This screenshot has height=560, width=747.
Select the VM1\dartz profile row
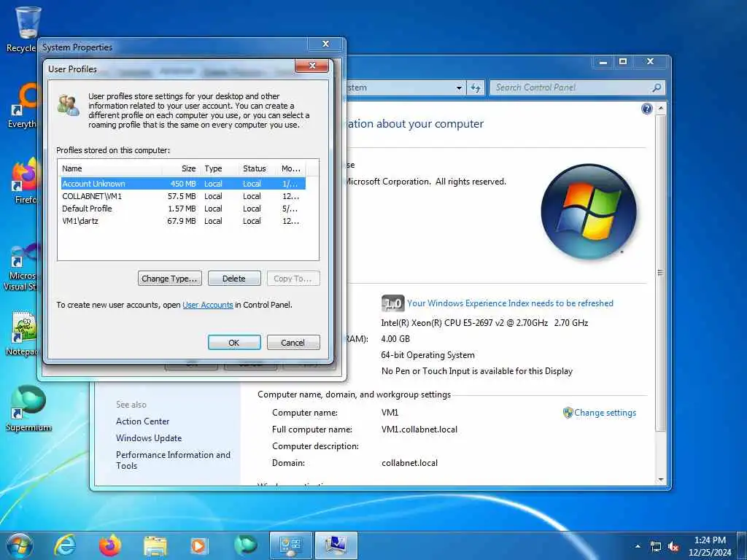[183, 221]
